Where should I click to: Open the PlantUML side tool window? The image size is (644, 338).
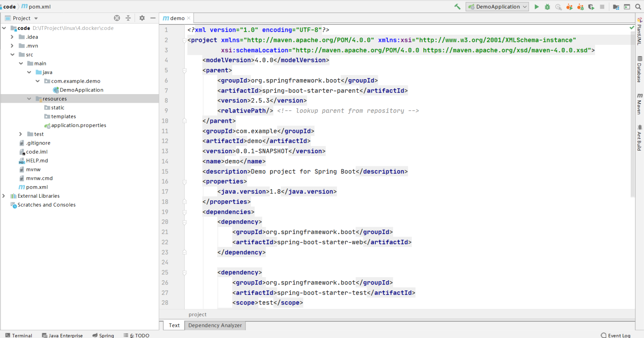point(639,31)
